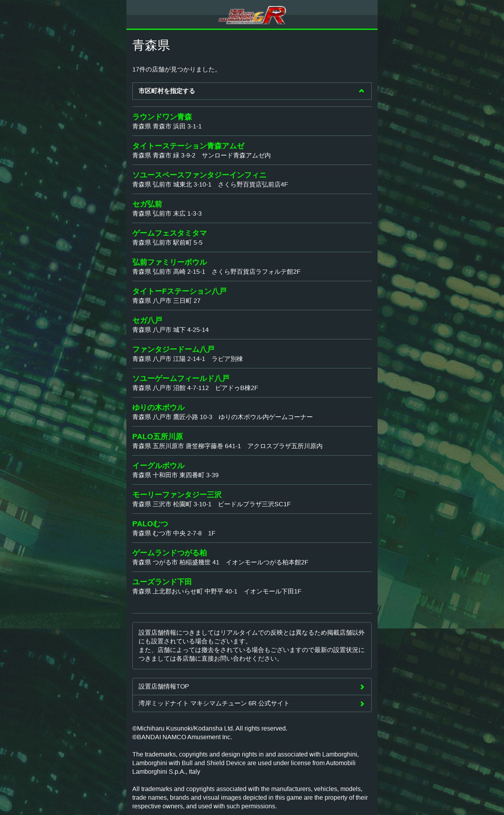504x815 pixels.
Task: Click the 青森県 page heading
Action: 151,45
